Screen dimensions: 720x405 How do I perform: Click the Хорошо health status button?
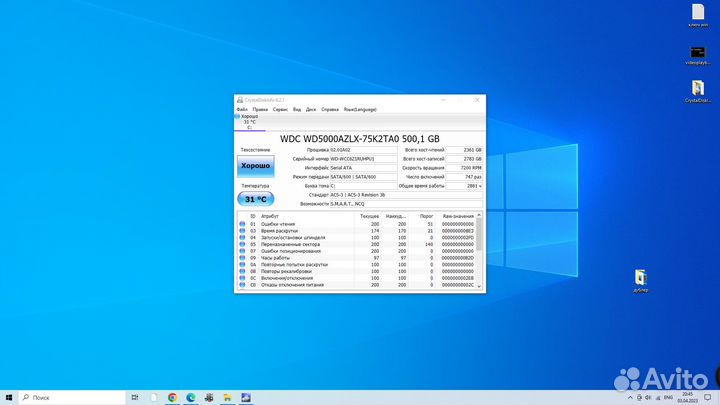[x=256, y=166]
